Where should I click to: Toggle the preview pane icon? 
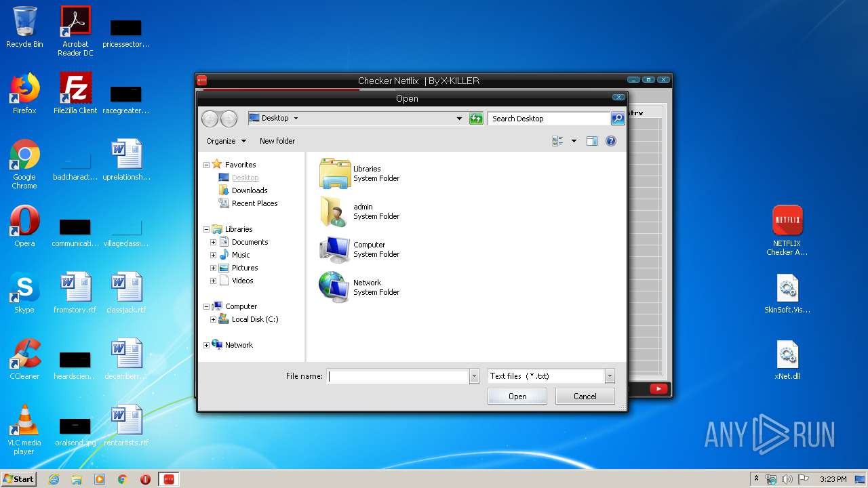pos(592,141)
